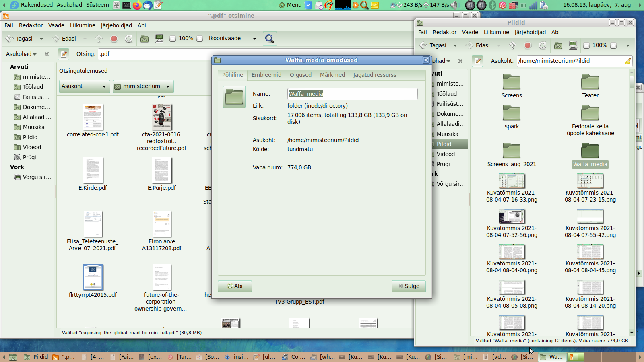Open the home folder icon in Pildid toolbar
Image resolution: width=644 pixels, height=362 pixels.
pyautogui.click(x=558, y=45)
